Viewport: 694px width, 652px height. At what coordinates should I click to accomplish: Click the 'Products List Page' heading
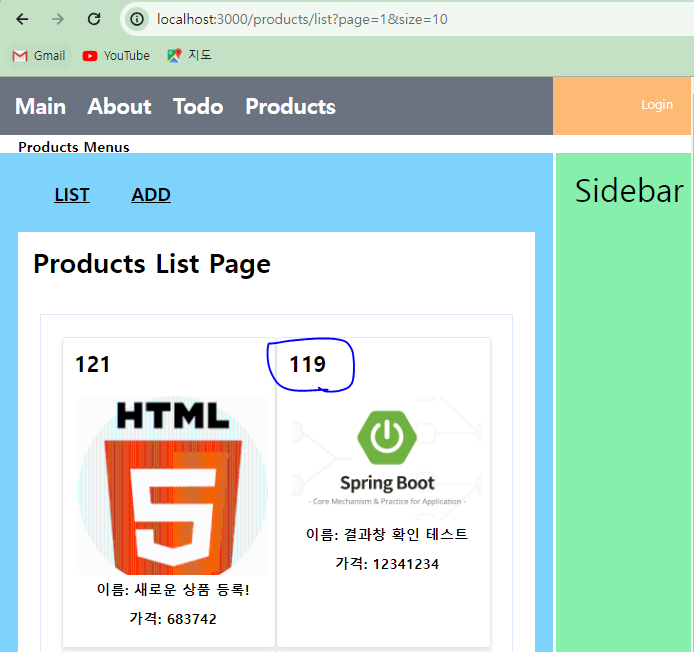152,264
